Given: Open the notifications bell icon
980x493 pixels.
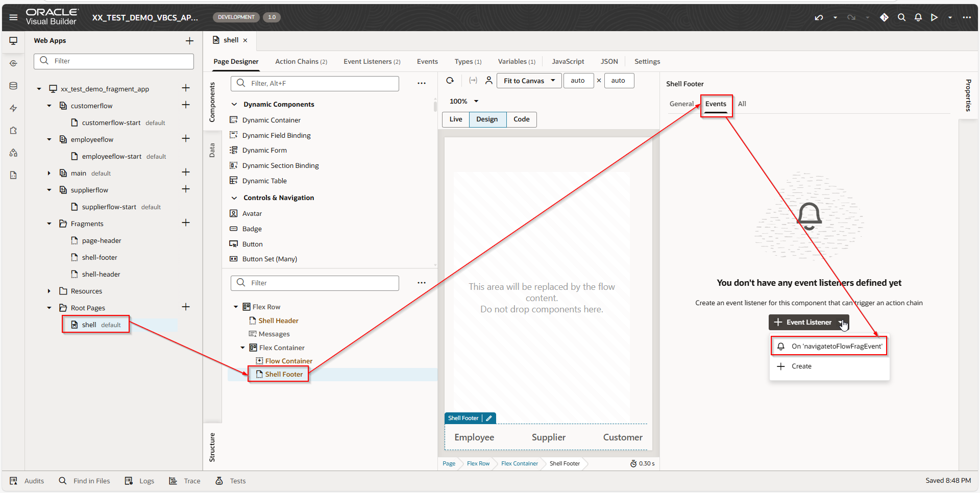Looking at the screenshot, I should [x=918, y=17].
